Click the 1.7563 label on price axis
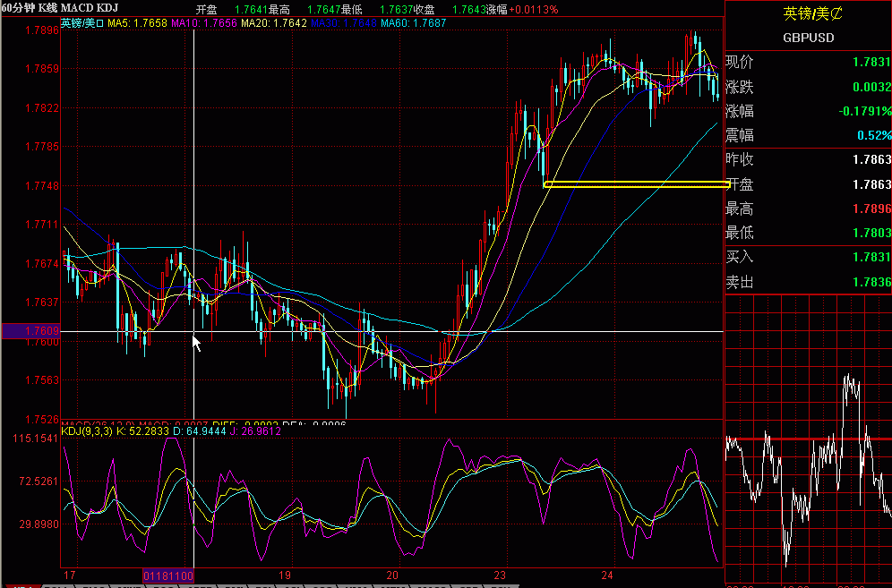892x588 pixels. (42, 380)
